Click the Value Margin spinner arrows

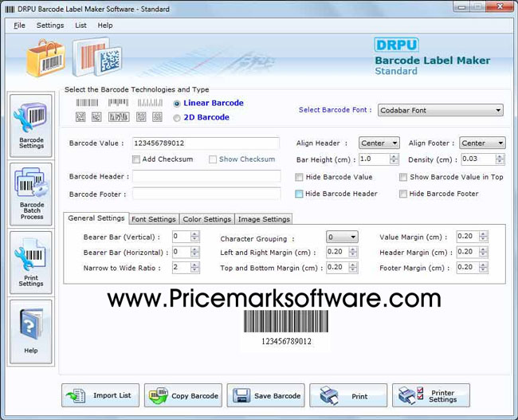pyautogui.click(x=483, y=236)
